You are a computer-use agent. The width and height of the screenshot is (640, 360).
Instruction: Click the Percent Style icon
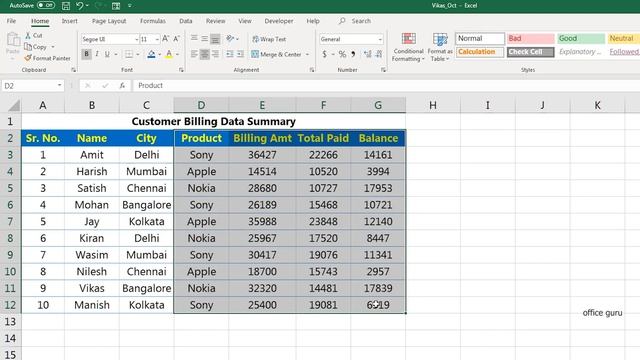click(x=342, y=54)
